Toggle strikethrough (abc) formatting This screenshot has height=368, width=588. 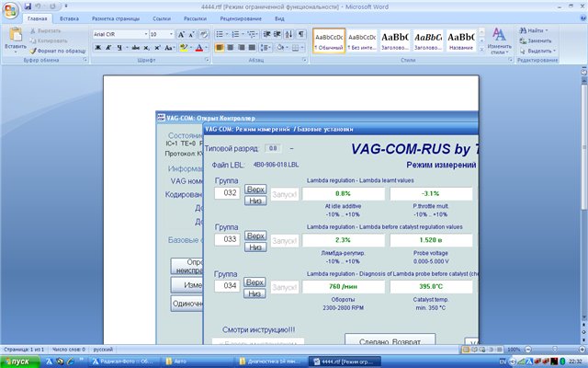coord(135,48)
